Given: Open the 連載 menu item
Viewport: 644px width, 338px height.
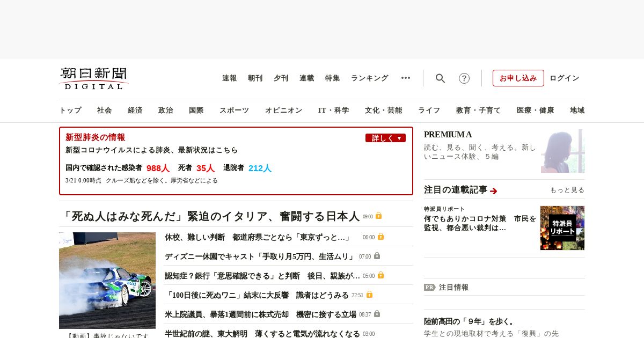Looking at the screenshot, I should tap(307, 78).
